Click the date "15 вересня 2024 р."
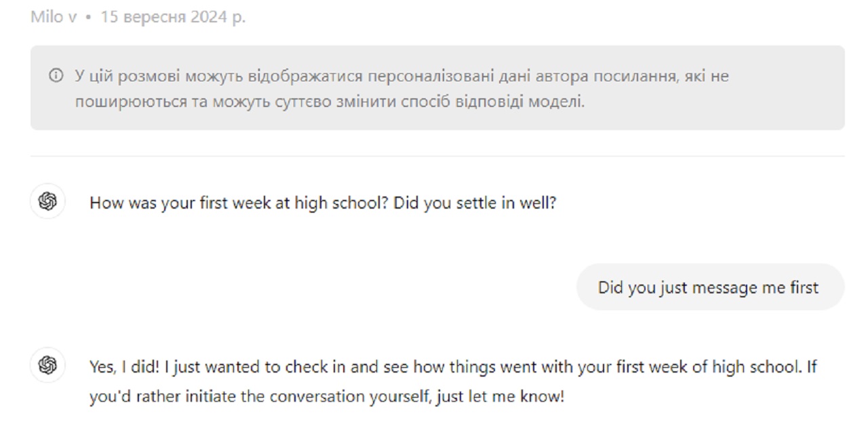This screenshot has height=439, width=868. point(173,17)
